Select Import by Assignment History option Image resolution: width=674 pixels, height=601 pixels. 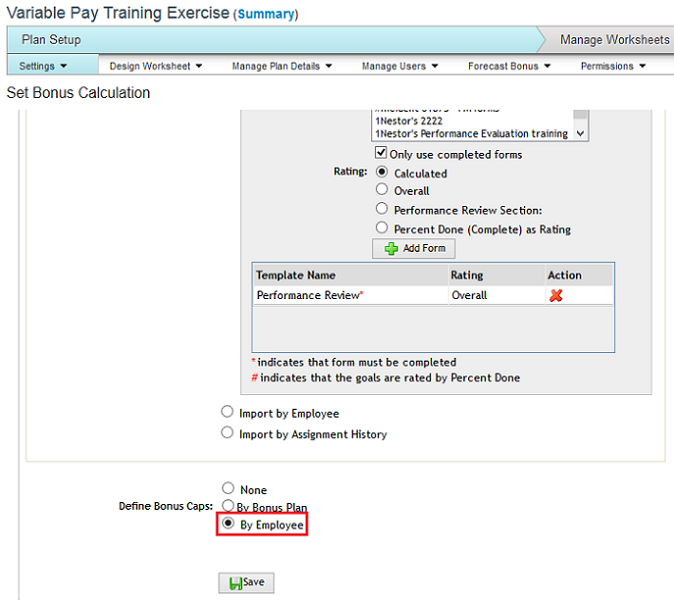227,432
